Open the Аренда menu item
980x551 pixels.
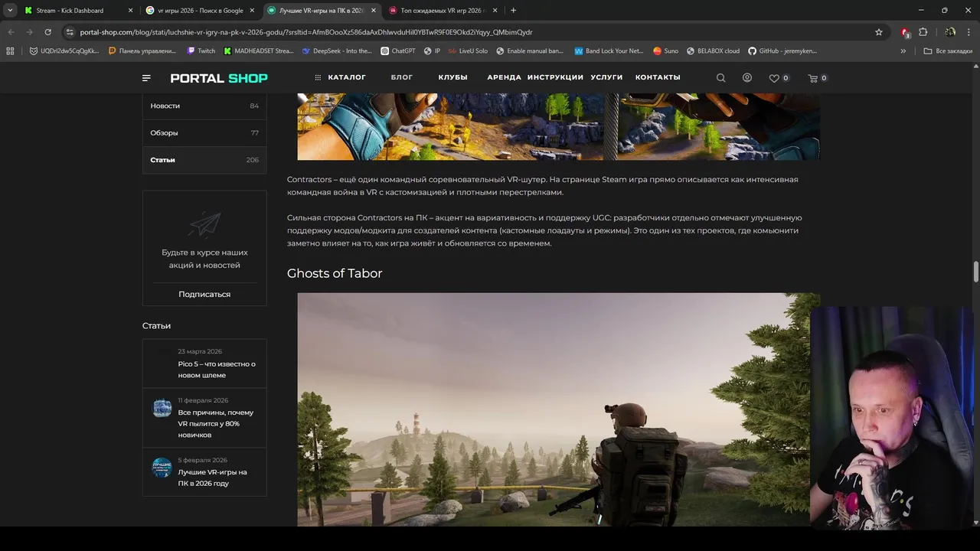(x=504, y=78)
